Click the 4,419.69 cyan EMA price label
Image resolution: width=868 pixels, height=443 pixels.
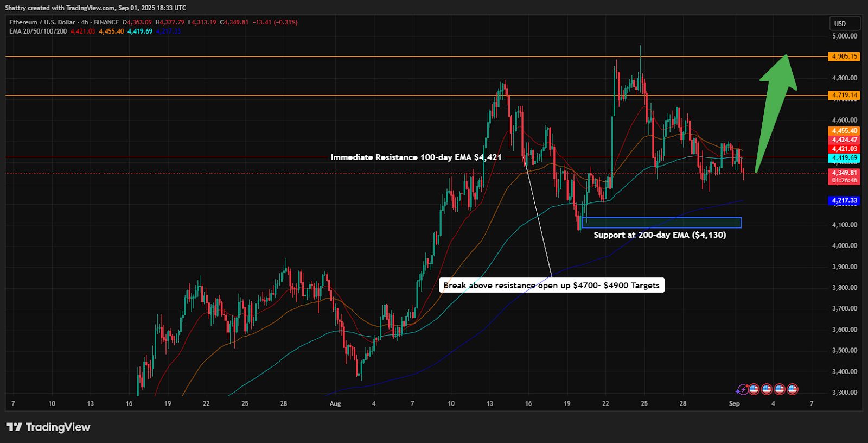844,158
